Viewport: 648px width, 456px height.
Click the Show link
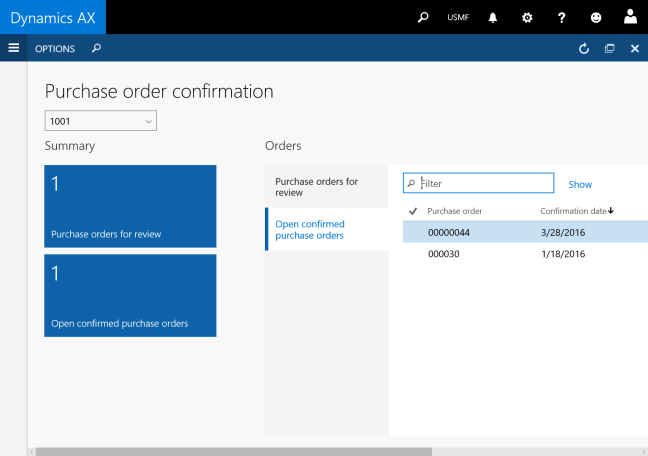pyautogui.click(x=580, y=184)
